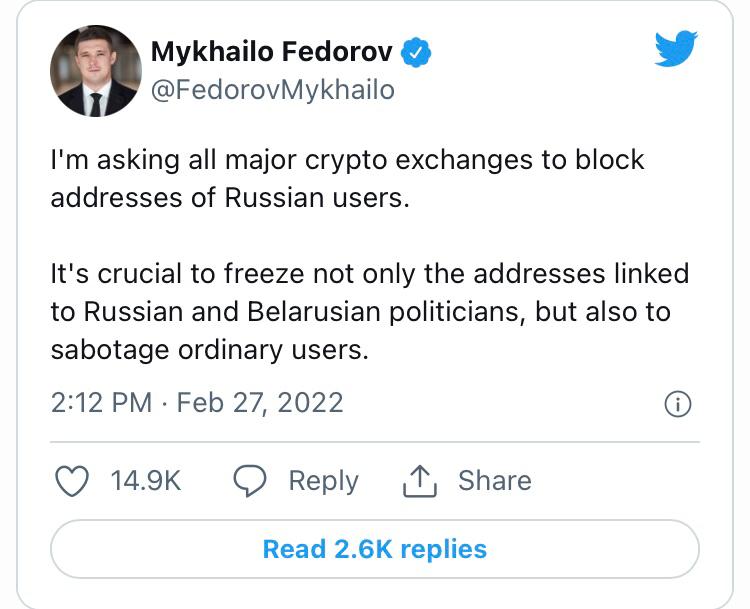Click the Reply text label
Screen dimensions: 750x609
(323, 481)
